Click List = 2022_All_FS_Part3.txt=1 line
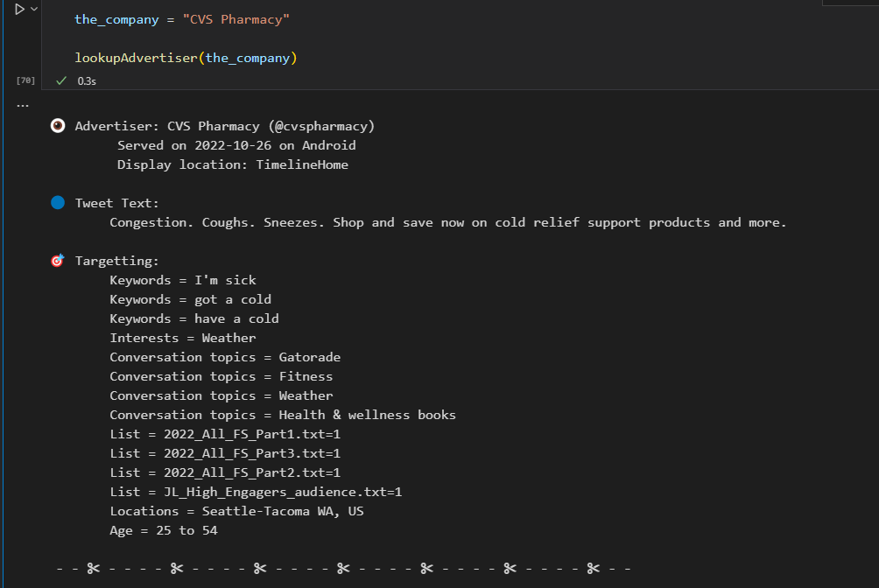This screenshot has width=879, height=588. (225, 453)
